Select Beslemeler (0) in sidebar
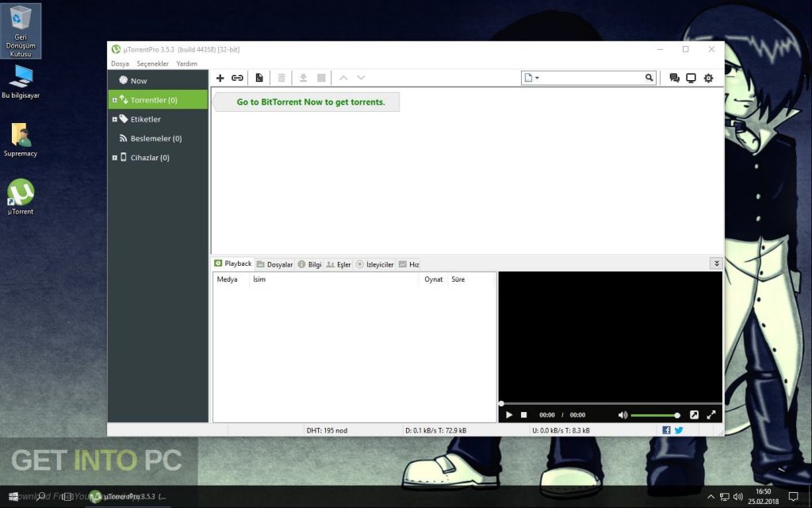 [x=158, y=138]
